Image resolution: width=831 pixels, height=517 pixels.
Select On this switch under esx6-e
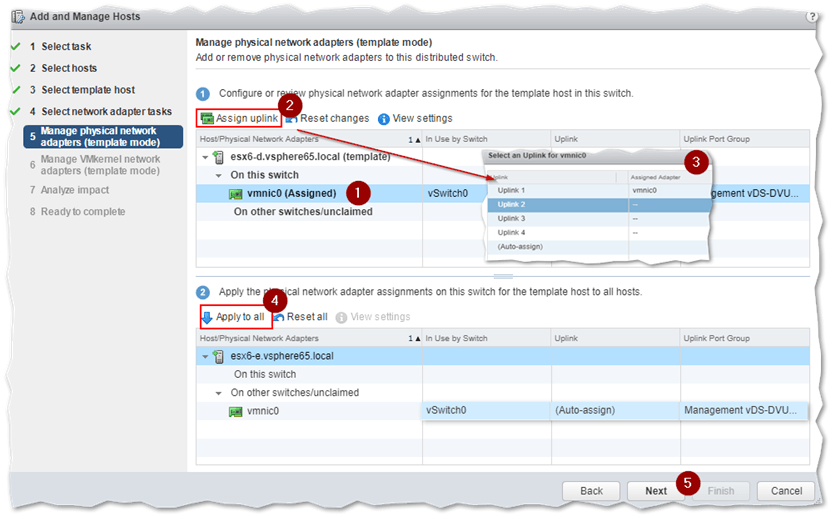pyautogui.click(x=265, y=375)
